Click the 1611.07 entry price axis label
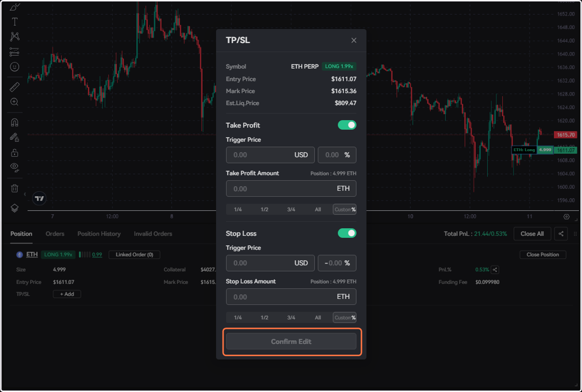Image resolution: width=582 pixels, height=392 pixels. coord(566,150)
